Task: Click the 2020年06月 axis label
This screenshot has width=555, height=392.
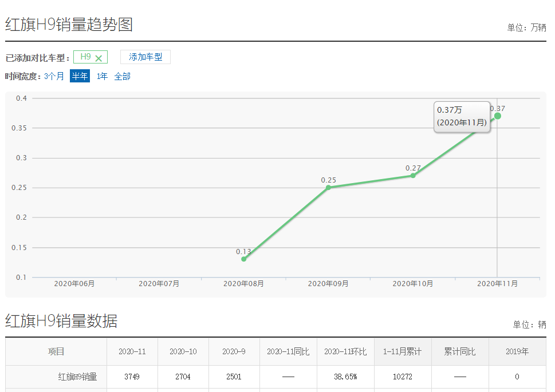Action: 74,284
